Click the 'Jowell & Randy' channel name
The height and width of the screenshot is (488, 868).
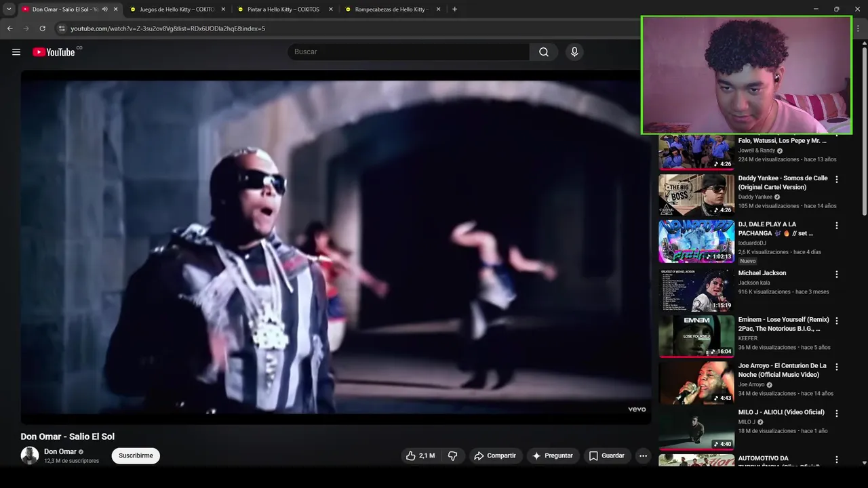pos(757,150)
